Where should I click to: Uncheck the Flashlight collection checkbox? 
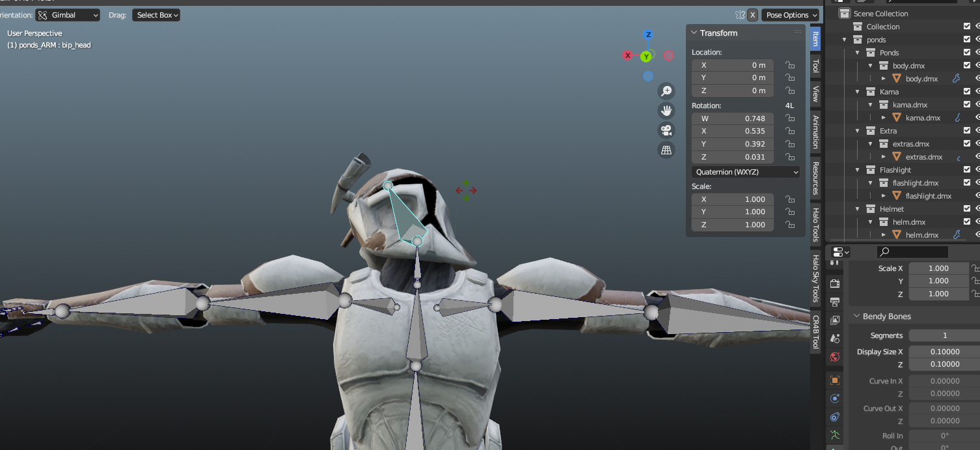point(967,170)
